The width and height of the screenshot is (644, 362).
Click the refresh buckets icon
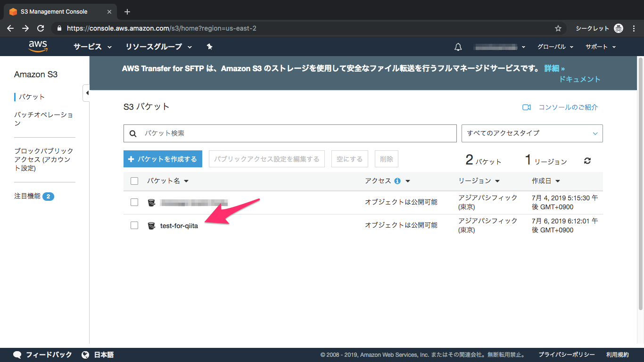[x=587, y=161]
